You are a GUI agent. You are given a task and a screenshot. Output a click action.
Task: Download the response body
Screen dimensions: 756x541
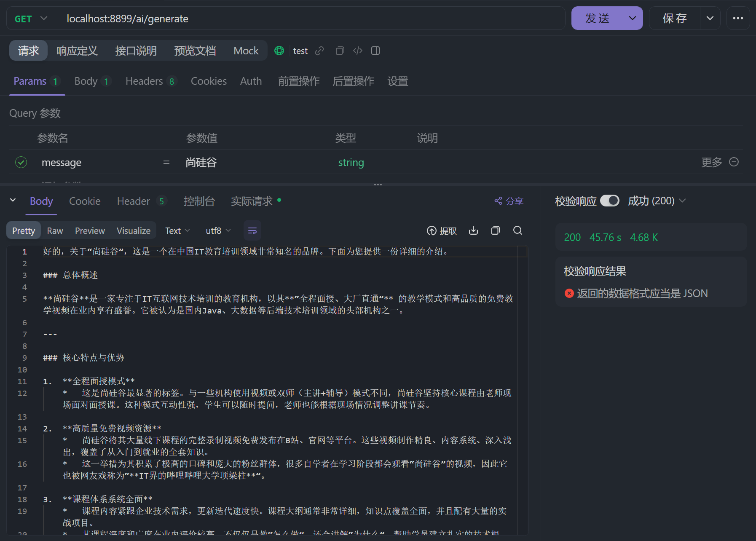pyautogui.click(x=473, y=230)
